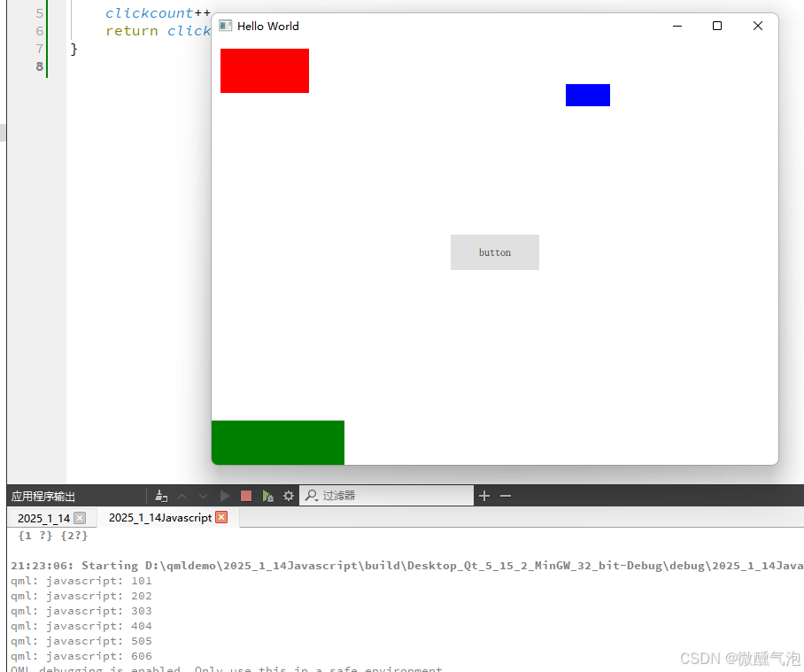The image size is (804, 672).
Task: Click the up-chevron previous item icon
Action: click(182, 496)
